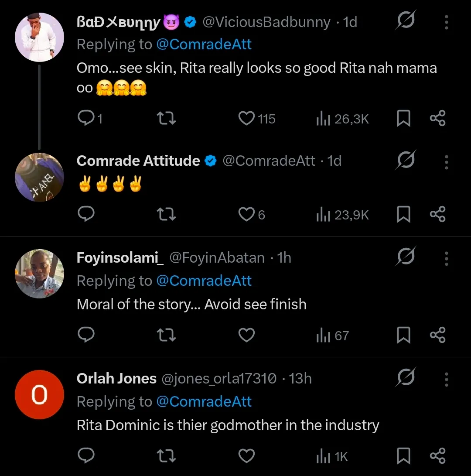This screenshot has width=471, height=476.
Task: Open more options for ViciousBadbunny tweet
Action: pyautogui.click(x=446, y=22)
